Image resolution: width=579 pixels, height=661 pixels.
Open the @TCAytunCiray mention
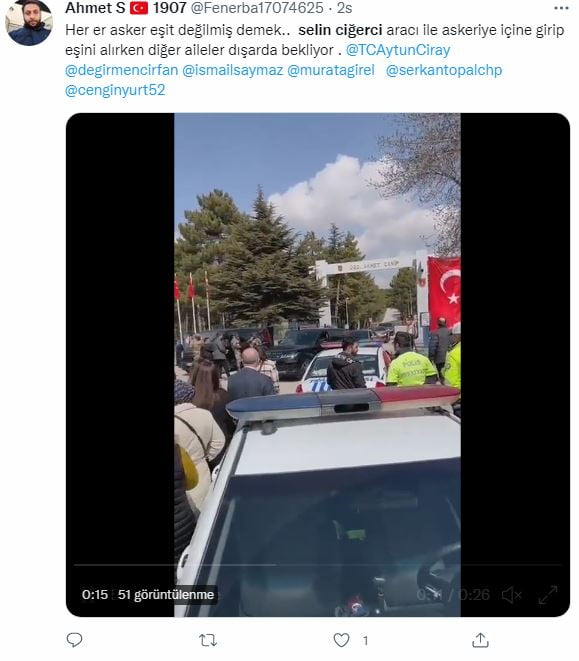(398, 50)
